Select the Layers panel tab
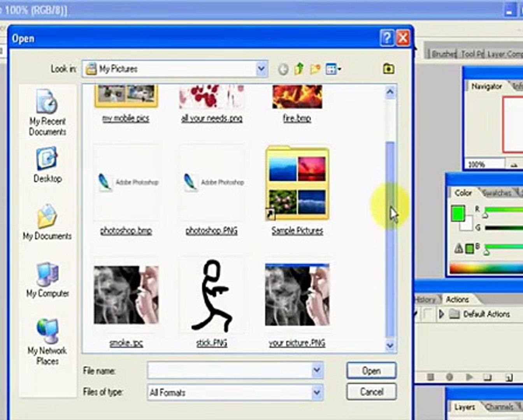The width and height of the screenshot is (523, 420). [x=464, y=407]
